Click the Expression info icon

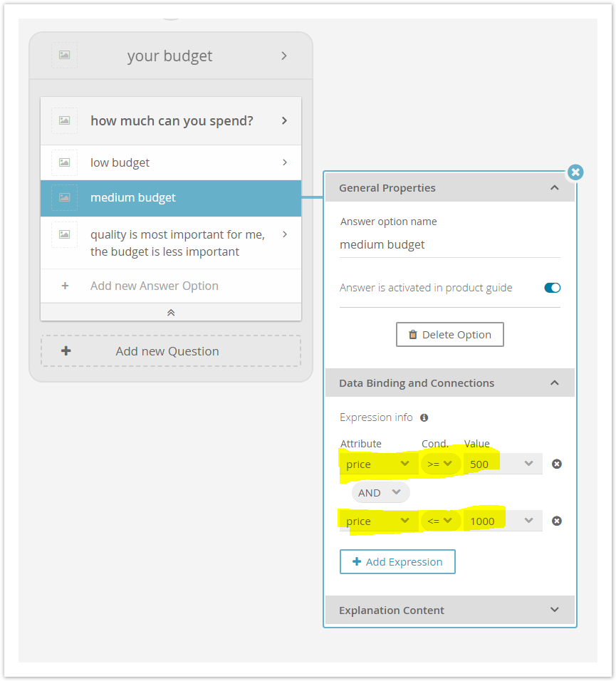pos(424,417)
